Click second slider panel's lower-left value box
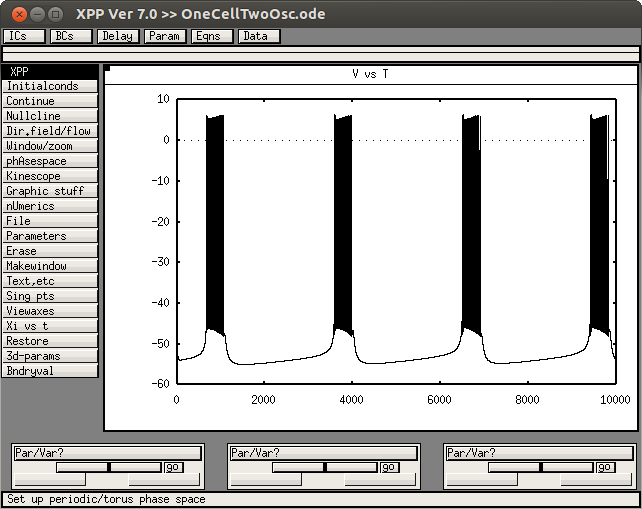The width and height of the screenshot is (642, 509). [266, 480]
